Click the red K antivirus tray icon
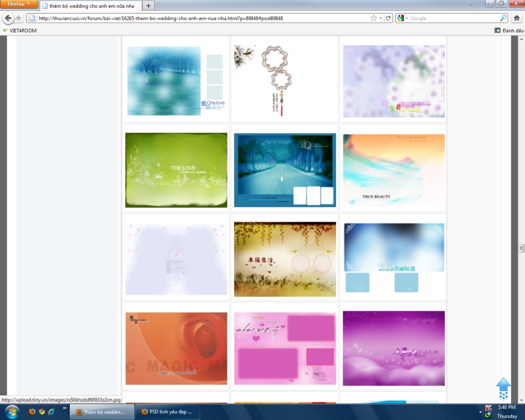This screenshot has height=420, width=525. point(489,408)
